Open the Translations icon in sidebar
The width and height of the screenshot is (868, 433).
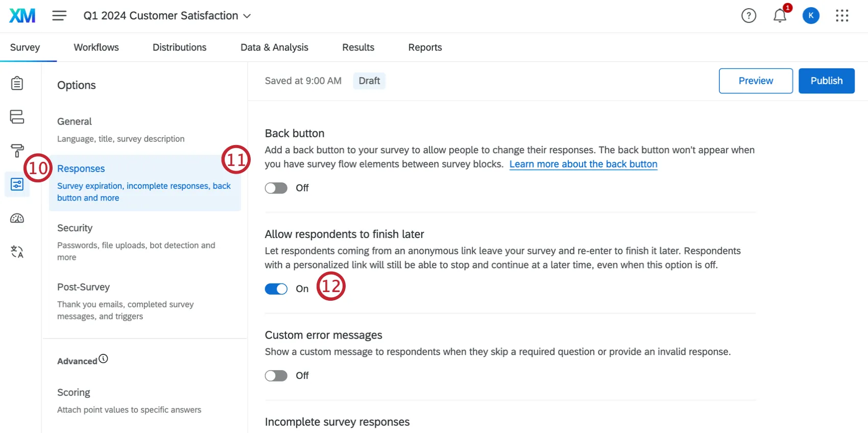coord(17,252)
